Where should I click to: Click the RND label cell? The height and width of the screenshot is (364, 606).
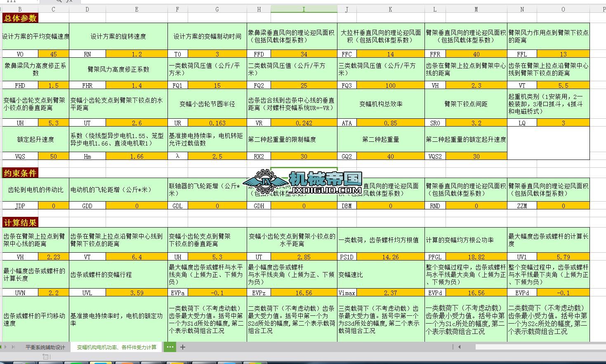[435, 206]
